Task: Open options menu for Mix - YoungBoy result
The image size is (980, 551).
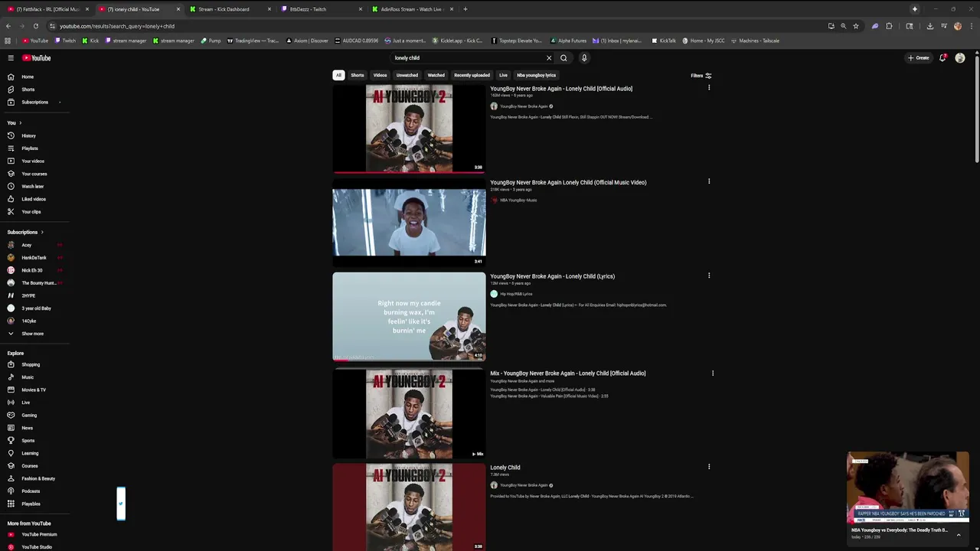Action: tap(713, 373)
